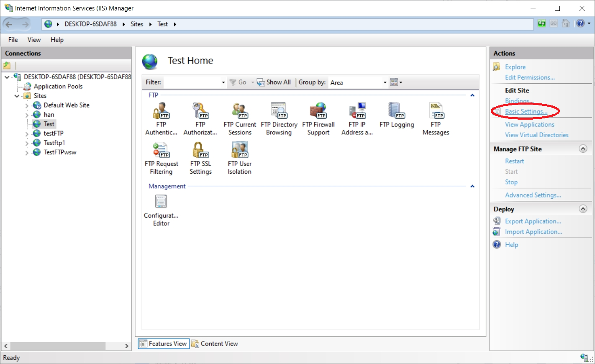Open the File menu
This screenshot has height=364, width=595.
pos(13,40)
